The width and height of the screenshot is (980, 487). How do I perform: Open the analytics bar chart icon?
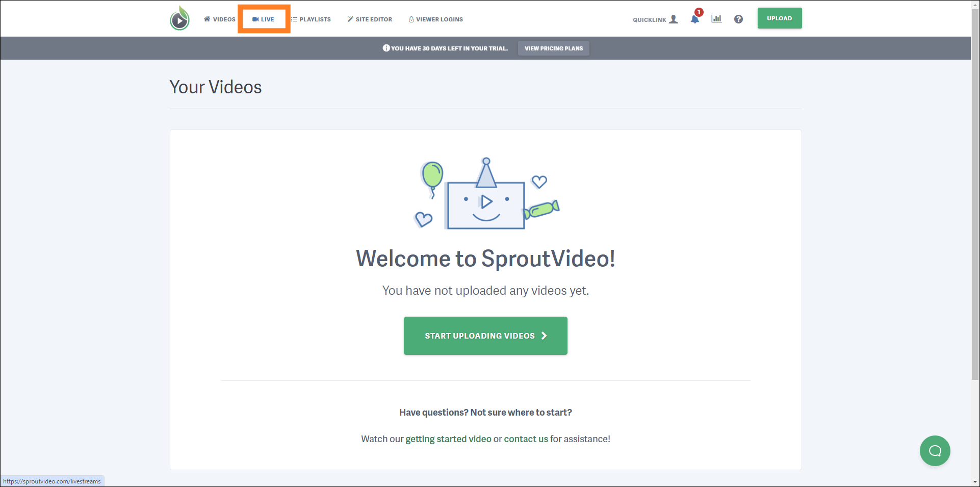pos(716,19)
